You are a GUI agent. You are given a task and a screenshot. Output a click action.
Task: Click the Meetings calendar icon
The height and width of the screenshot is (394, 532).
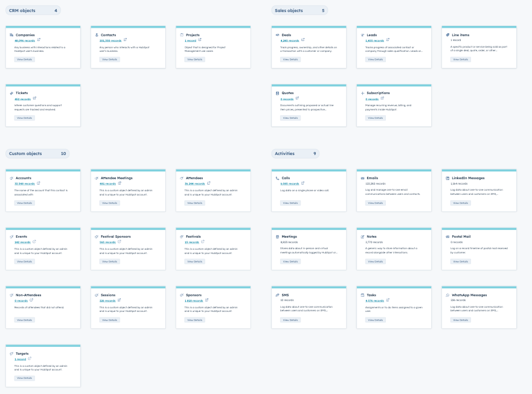tap(278, 237)
